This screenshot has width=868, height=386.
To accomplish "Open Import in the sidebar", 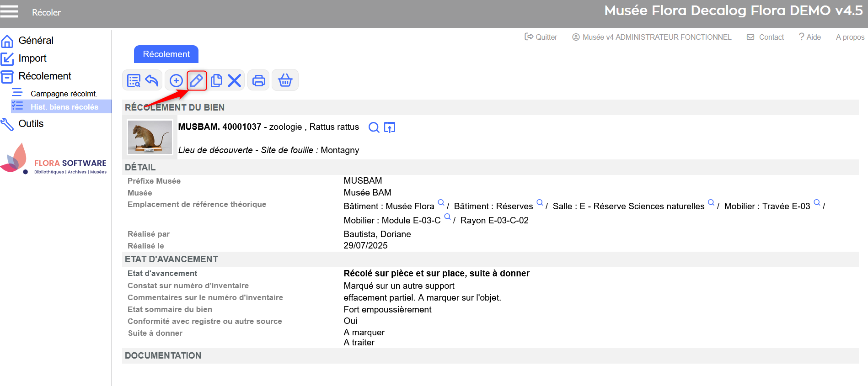I will [x=32, y=58].
